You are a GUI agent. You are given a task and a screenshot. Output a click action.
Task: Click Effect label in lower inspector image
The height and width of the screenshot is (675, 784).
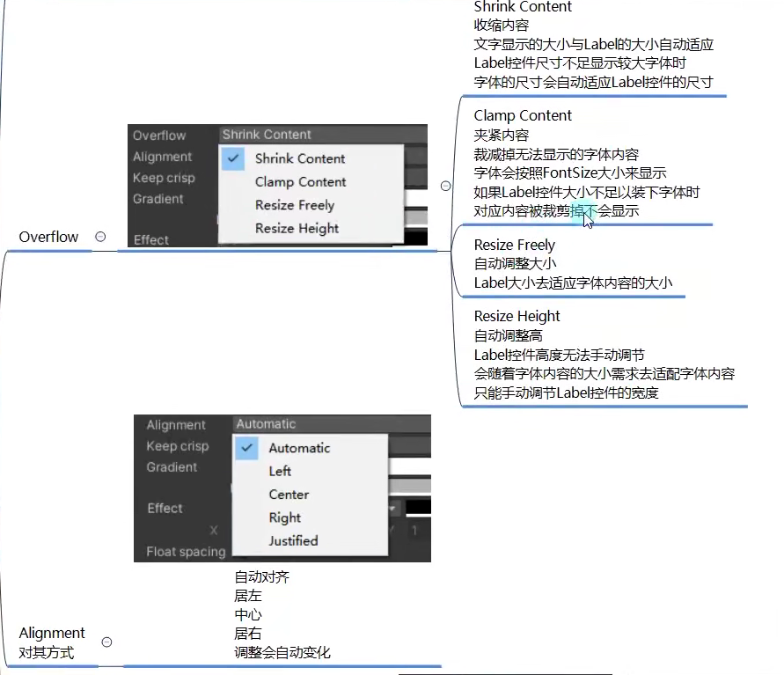pos(165,509)
